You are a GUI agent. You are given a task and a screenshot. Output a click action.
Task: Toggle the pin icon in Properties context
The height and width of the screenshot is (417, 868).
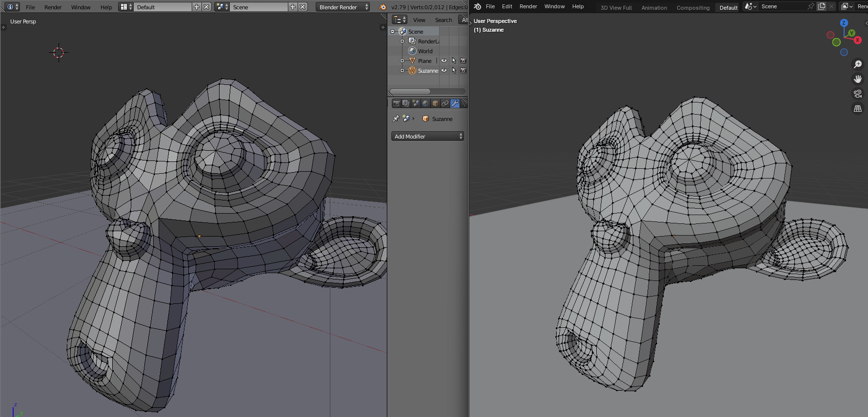(x=396, y=119)
